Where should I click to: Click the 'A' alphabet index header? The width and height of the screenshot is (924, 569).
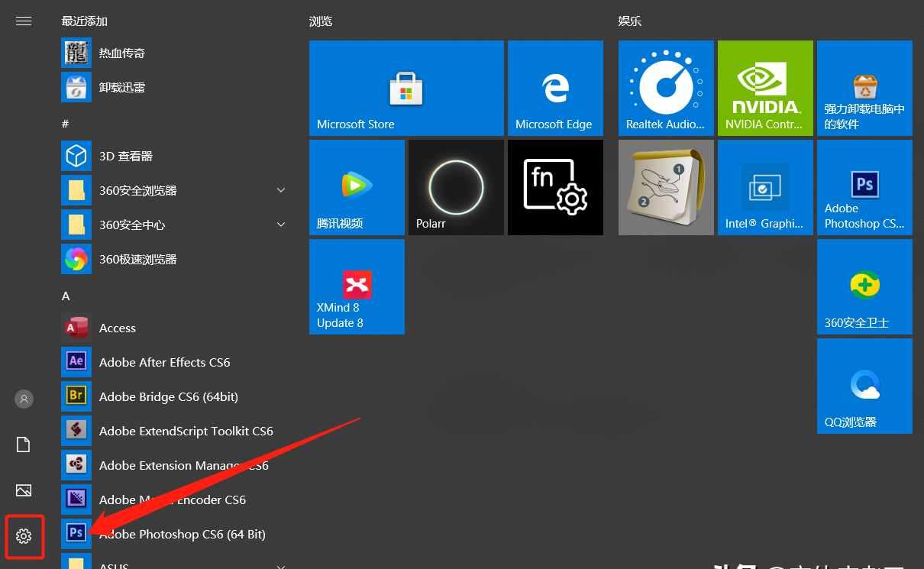pos(66,296)
